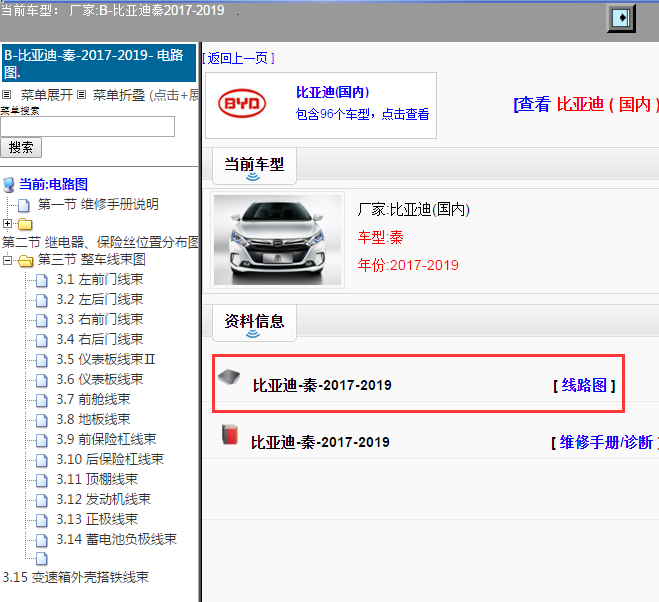Viewport: 659px width, 602px height.
Task: Click the 菜单展开 expand-all icon
Action: click(x=6, y=95)
